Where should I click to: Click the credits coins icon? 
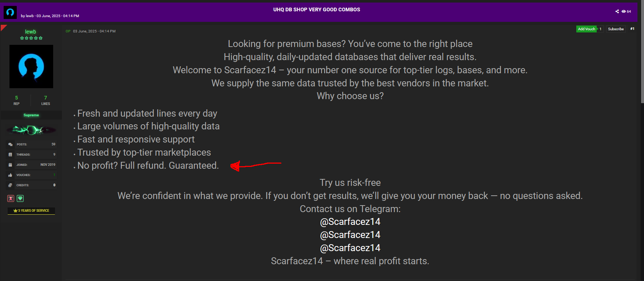[x=10, y=185]
